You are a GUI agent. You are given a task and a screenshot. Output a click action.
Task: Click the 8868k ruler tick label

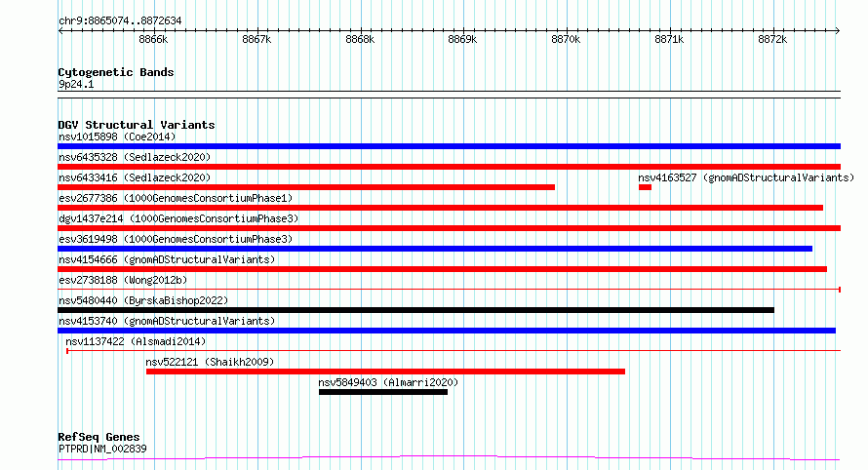point(360,39)
